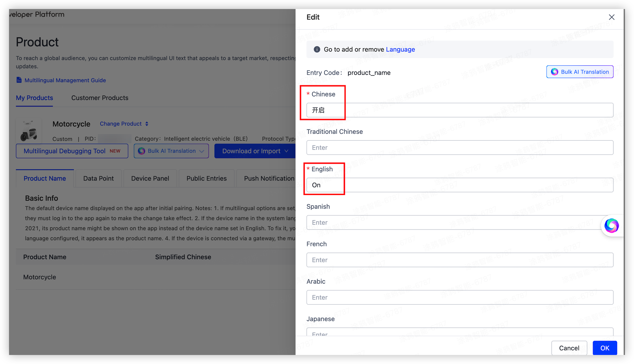Click the Basic Info heading
Viewport: 634px width, 364px height.
click(41, 198)
